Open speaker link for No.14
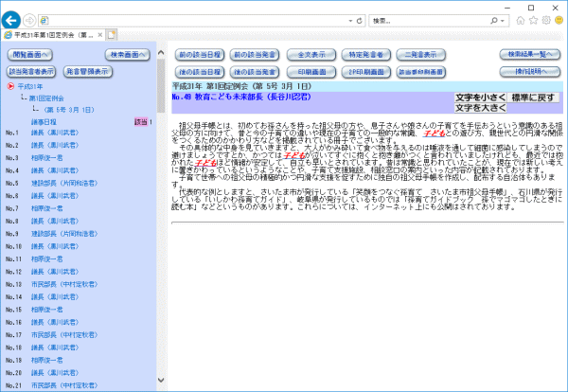 (x=55, y=297)
